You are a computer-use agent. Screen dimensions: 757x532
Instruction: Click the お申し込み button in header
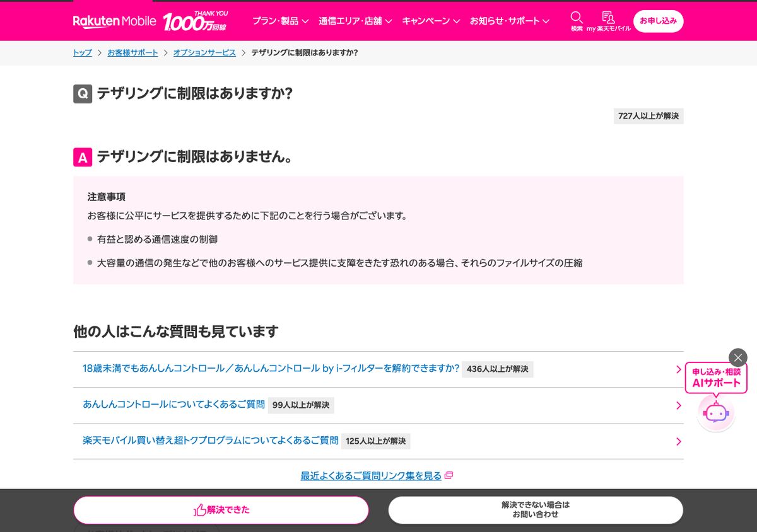(x=658, y=21)
